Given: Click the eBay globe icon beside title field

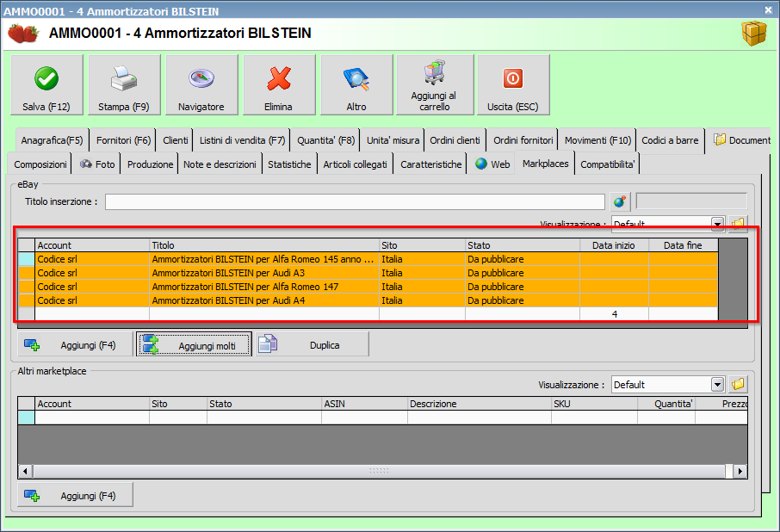Looking at the screenshot, I should 620,201.
